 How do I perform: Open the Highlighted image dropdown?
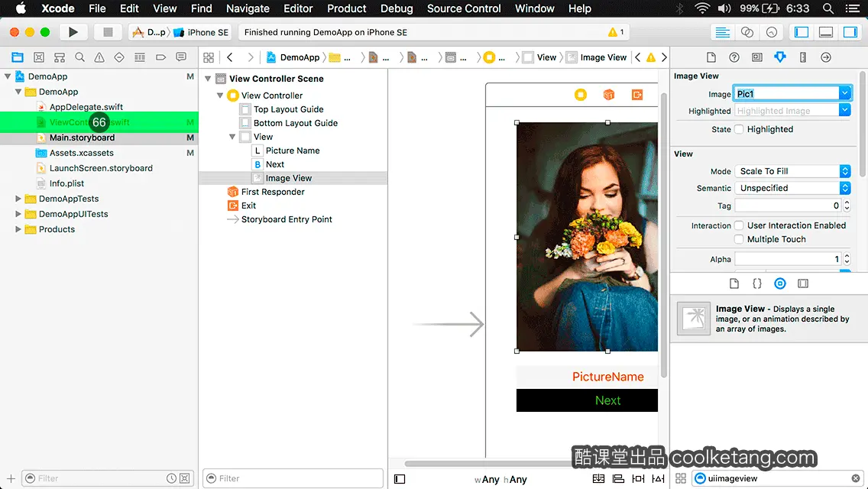click(845, 110)
